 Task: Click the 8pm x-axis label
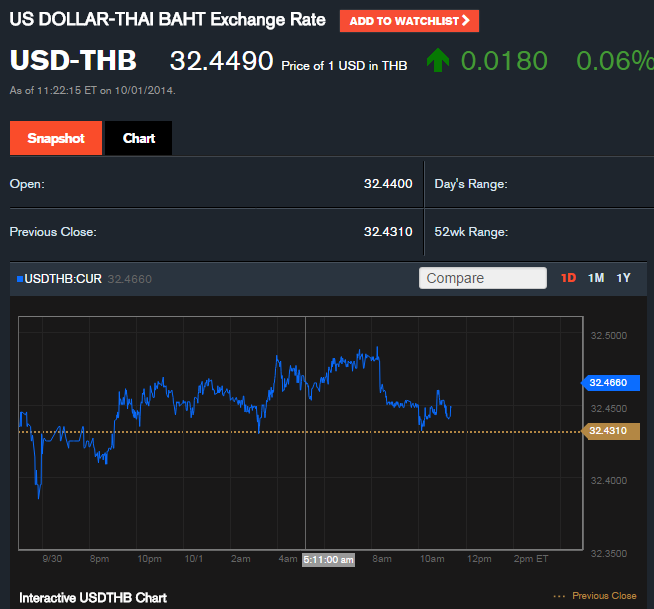pos(99,559)
